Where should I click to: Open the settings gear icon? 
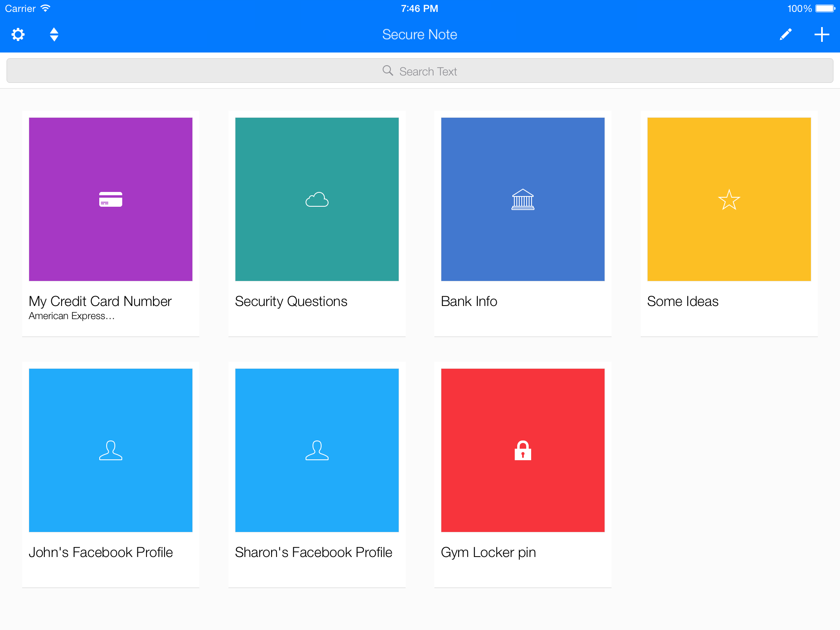click(x=18, y=34)
